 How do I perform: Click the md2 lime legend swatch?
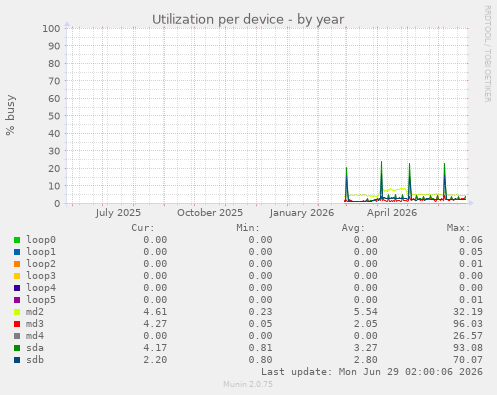(x=17, y=312)
